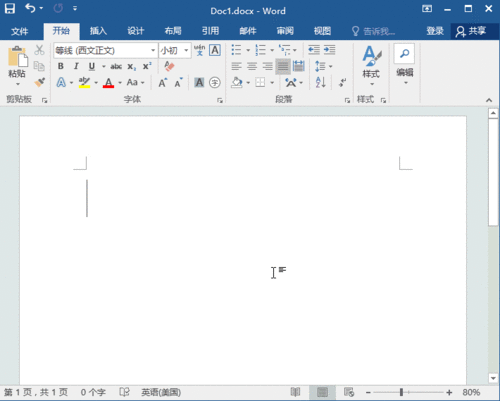Open the font size dropdown
The width and height of the screenshot is (500, 401).
point(186,50)
